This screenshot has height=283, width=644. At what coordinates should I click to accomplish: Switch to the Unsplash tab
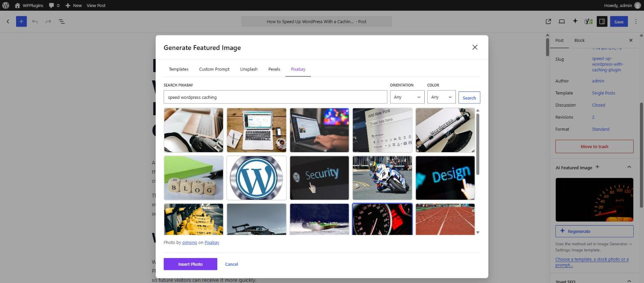tap(249, 69)
